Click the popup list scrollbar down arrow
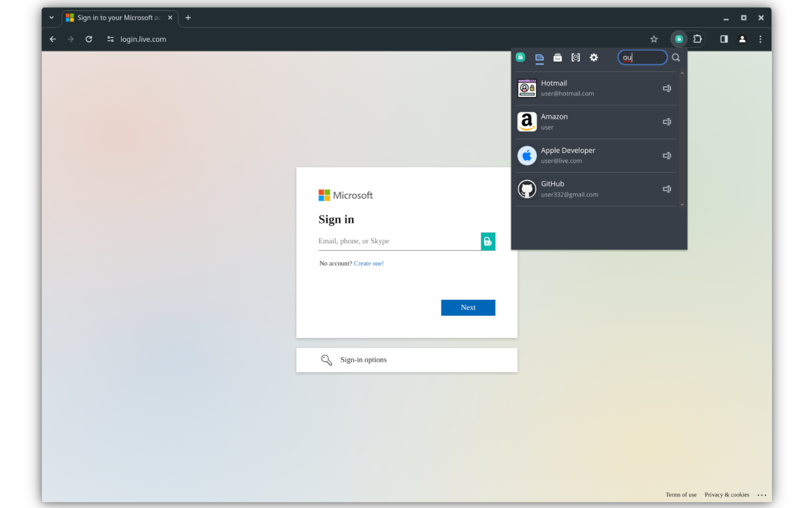The image size is (812, 508). click(683, 204)
